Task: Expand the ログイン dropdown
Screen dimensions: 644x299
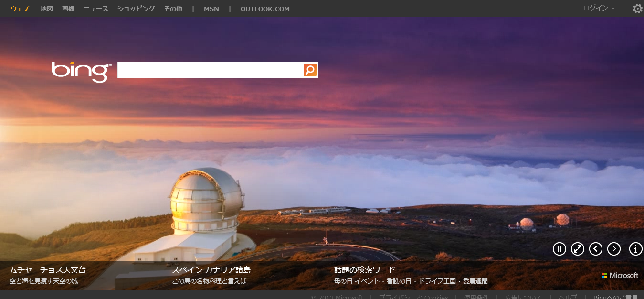Action: click(x=599, y=8)
